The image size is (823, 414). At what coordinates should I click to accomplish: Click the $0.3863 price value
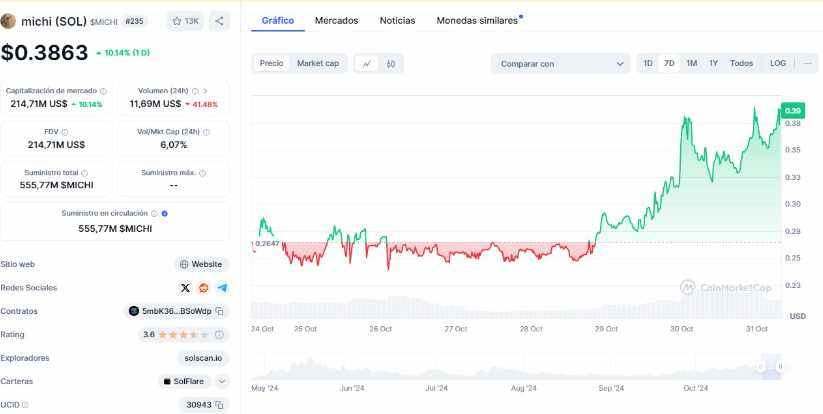click(45, 53)
